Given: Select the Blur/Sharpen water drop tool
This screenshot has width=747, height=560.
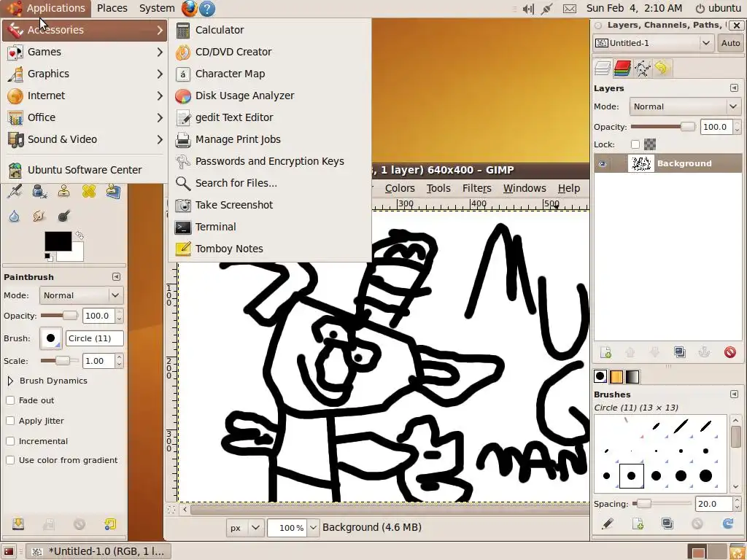Looking at the screenshot, I should pyautogui.click(x=15, y=216).
